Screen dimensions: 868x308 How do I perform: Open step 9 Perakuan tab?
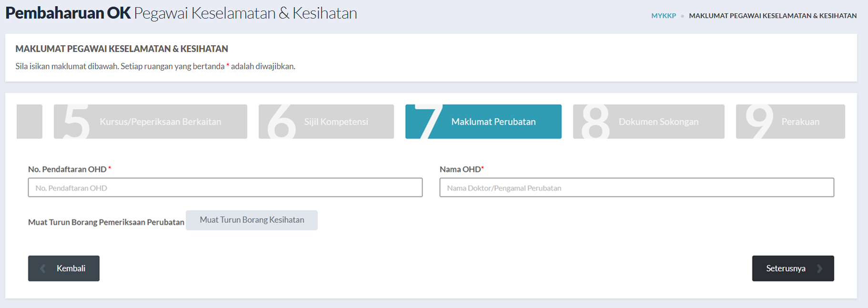click(x=790, y=122)
